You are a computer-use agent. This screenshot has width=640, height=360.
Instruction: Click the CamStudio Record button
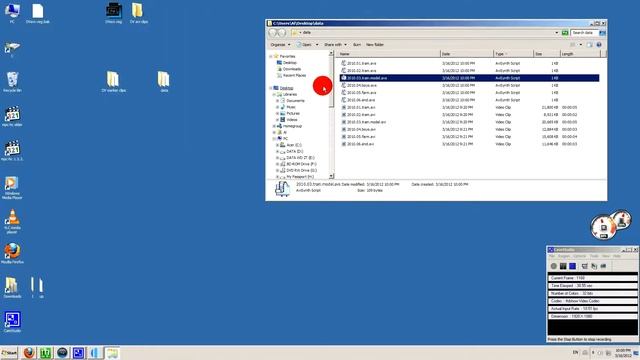(x=553, y=266)
